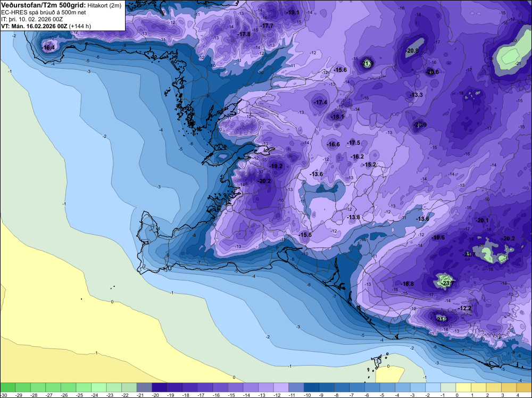
Task: Pick the -28 legend color swatch
Action: tap(38, 387)
